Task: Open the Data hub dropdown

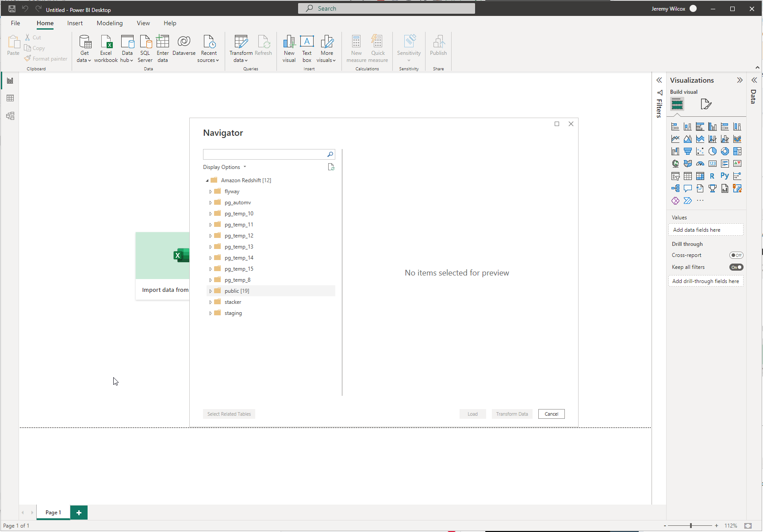Action: [x=127, y=49]
